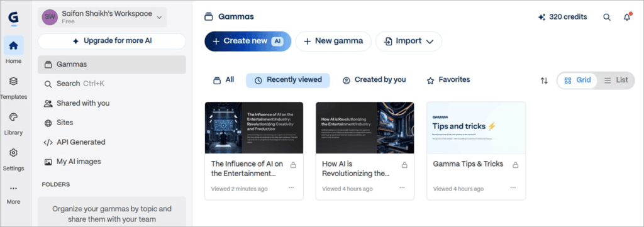Viewport: 644px width, 227px height.
Task: Click the New gamma button
Action: click(x=333, y=41)
